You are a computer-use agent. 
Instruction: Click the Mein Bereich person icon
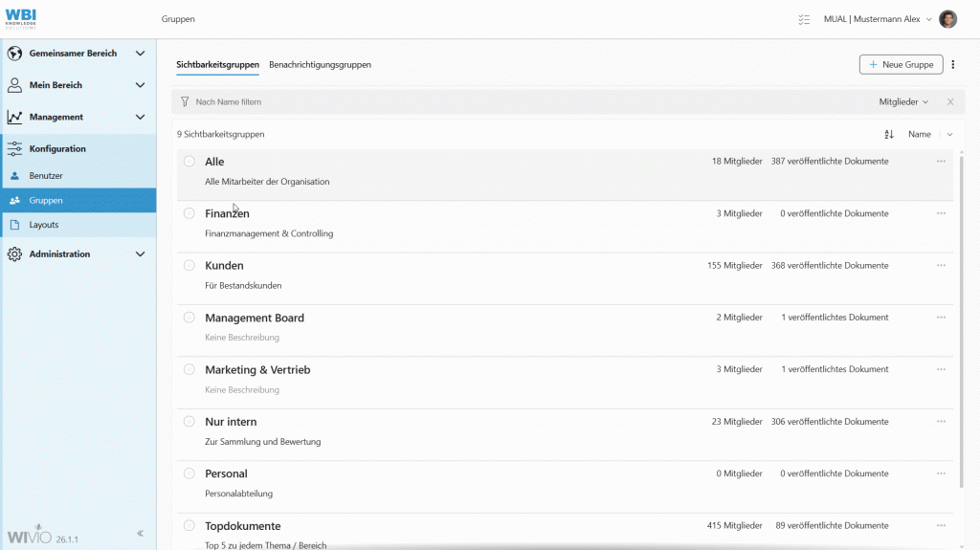14,85
